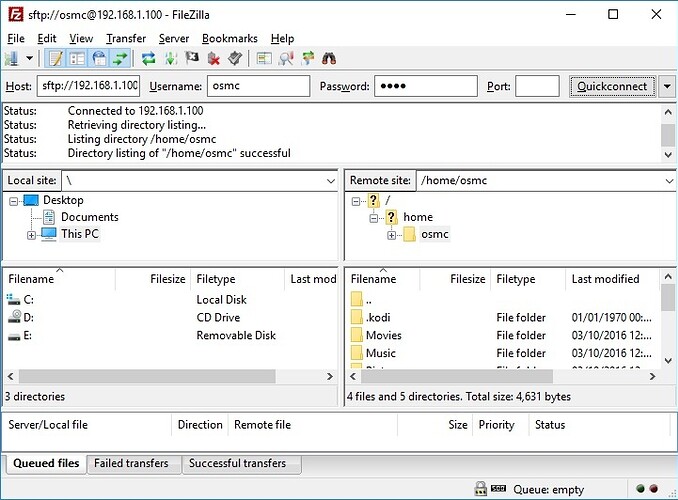Disconnect from the current server
This screenshot has width=678, height=500.
214,58
